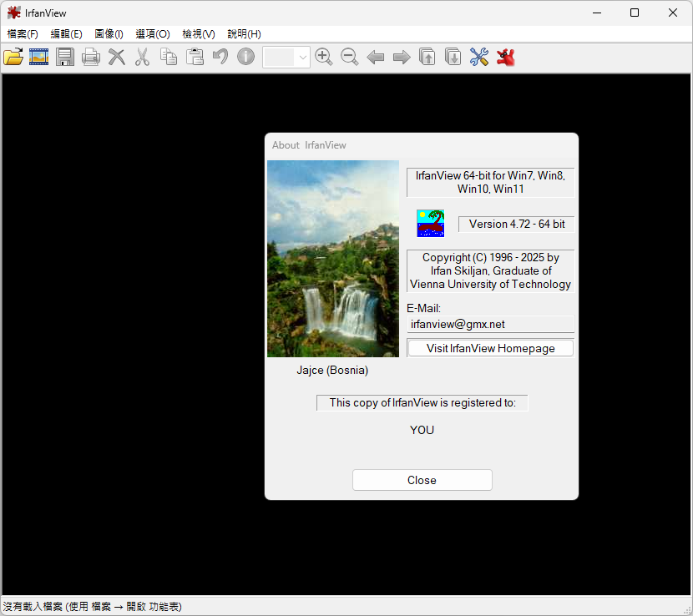Open the 檔案(F) menu
The height and width of the screenshot is (616, 693).
pos(23,34)
